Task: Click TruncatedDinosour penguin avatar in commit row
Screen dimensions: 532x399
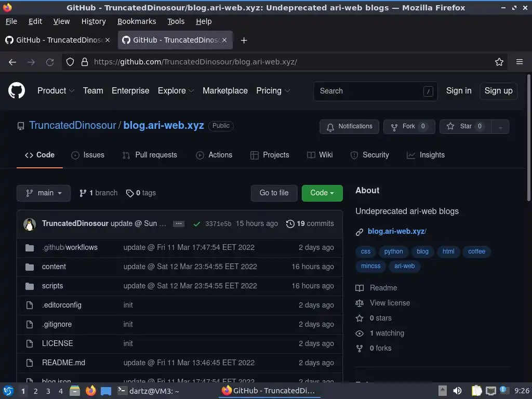Action: click(30, 224)
